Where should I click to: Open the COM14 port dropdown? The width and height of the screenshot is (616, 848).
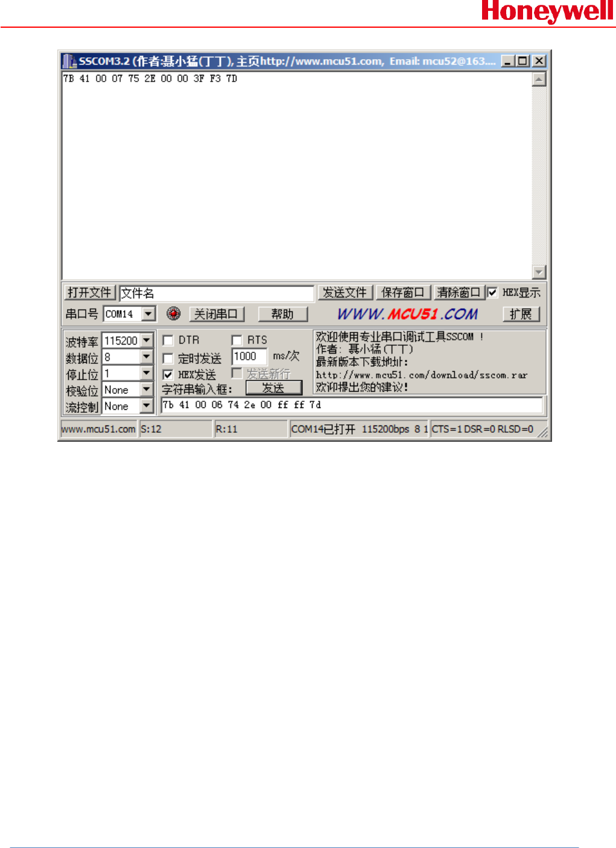coord(148,314)
